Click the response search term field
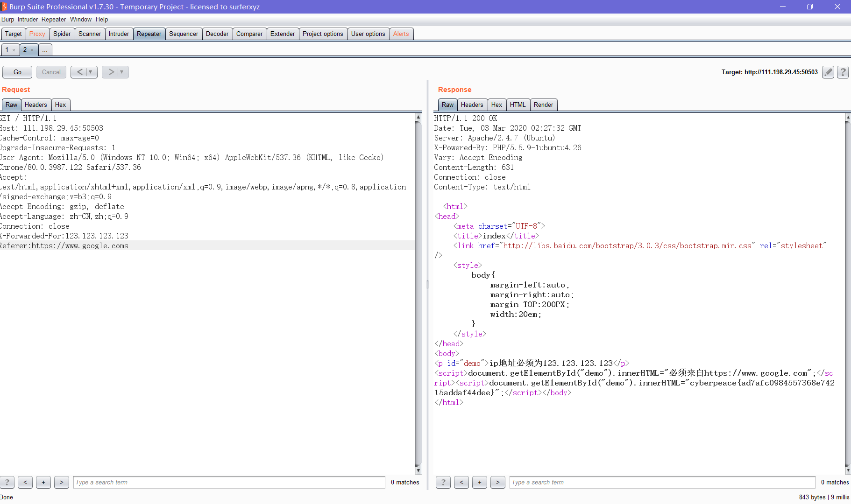 coord(662,482)
